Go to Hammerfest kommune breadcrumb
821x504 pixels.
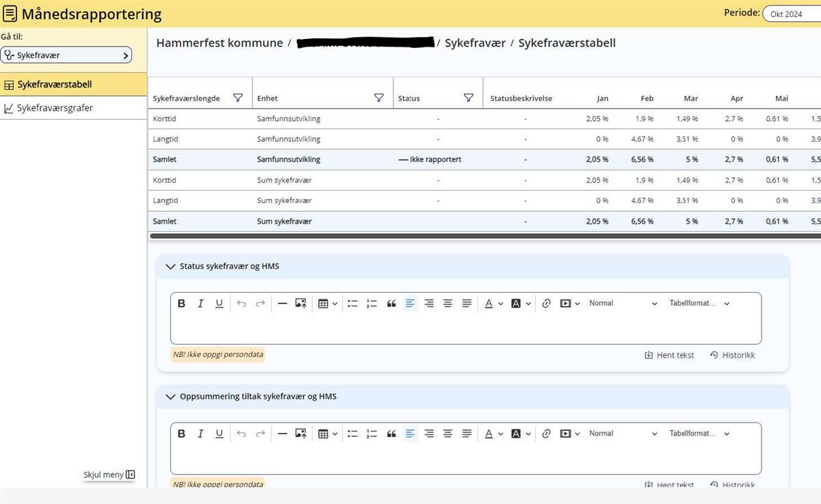[x=220, y=43]
